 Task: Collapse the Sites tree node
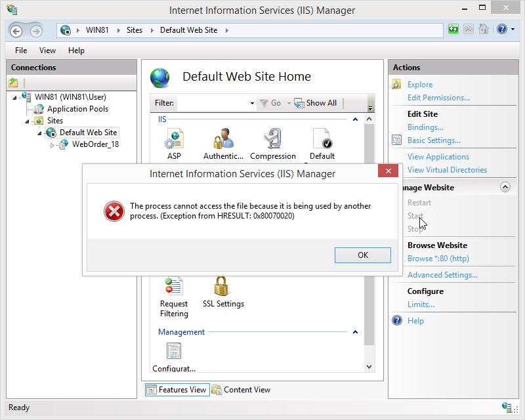coord(27,121)
